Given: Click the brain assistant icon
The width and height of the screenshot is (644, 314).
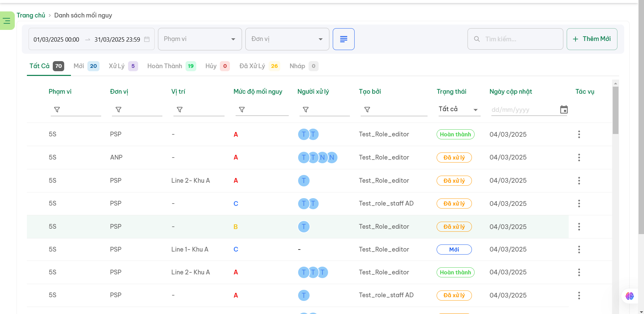Looking at the screenshot, I should click(x=630, y=296).
